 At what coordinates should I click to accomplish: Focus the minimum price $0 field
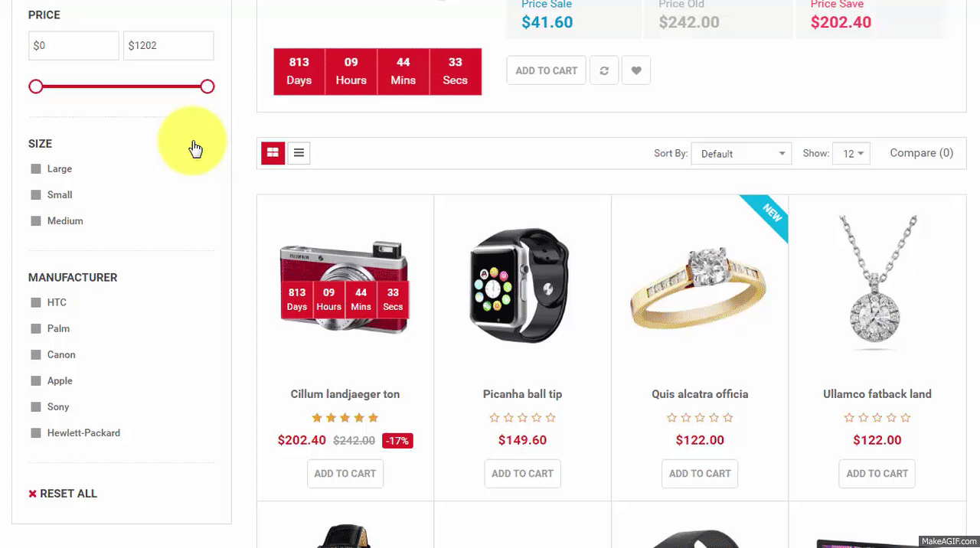(73, 45)
